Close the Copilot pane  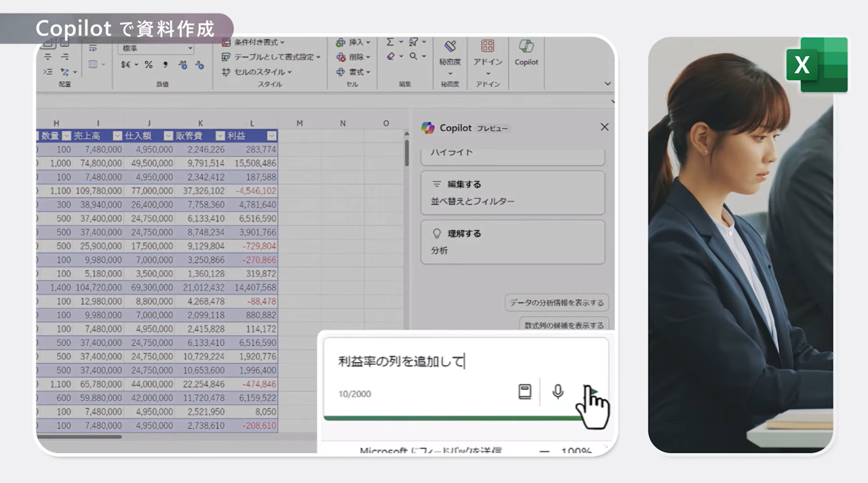tap(604, 127)
